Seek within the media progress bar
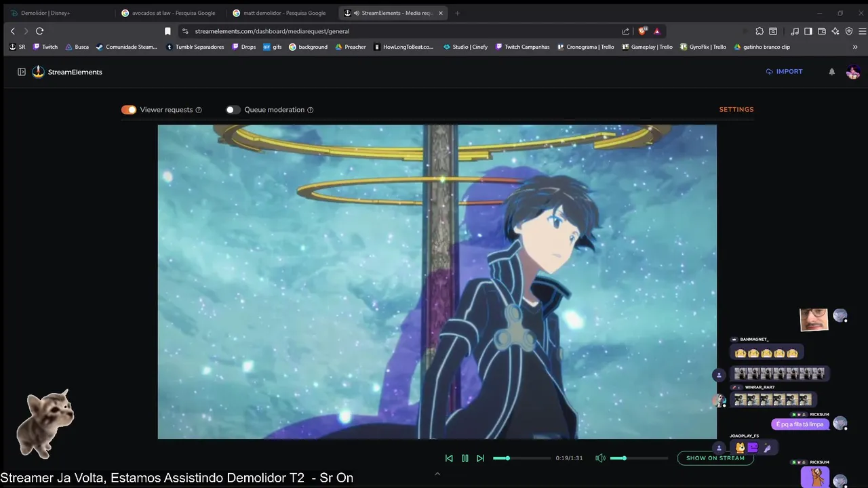Screen dimensions: 868x488 point(521,458)
